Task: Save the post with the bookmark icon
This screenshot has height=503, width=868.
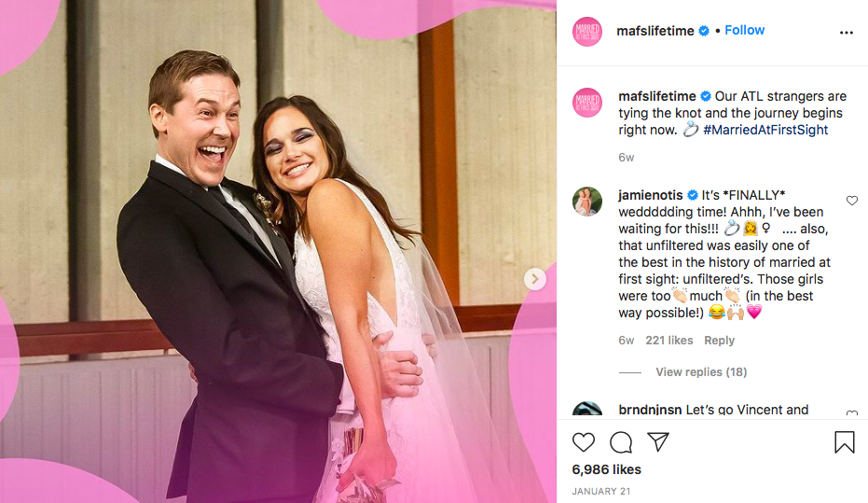Action: (844, 442)
